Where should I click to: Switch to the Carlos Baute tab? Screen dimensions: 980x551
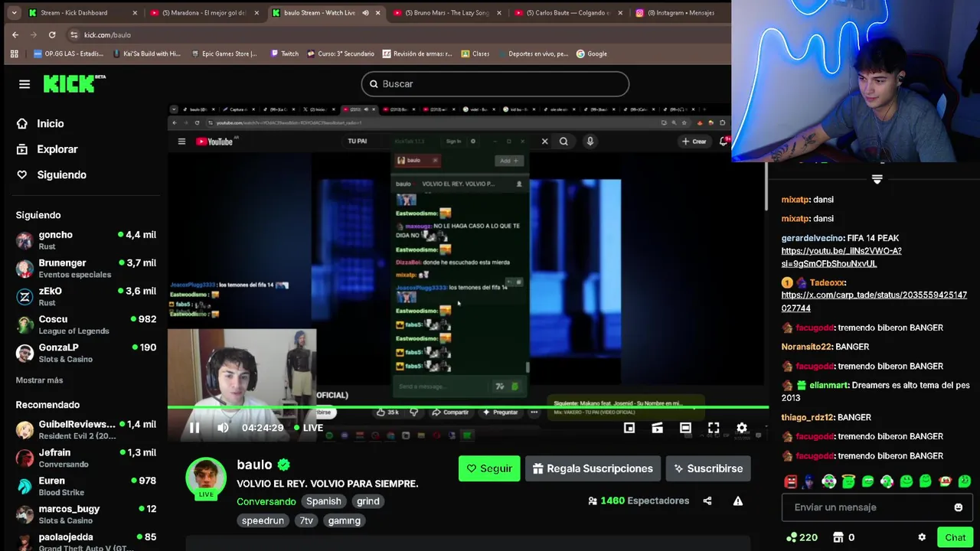tap(568, 12)
